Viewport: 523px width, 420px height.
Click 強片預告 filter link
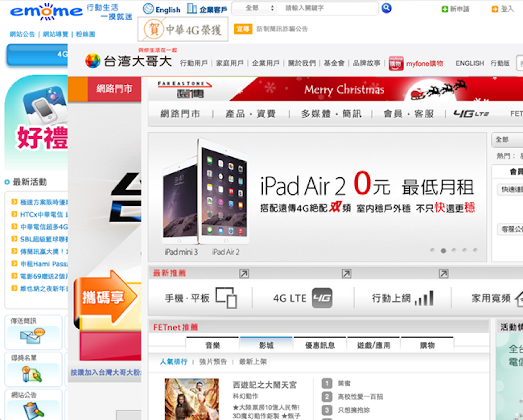[x=213, y=362]
